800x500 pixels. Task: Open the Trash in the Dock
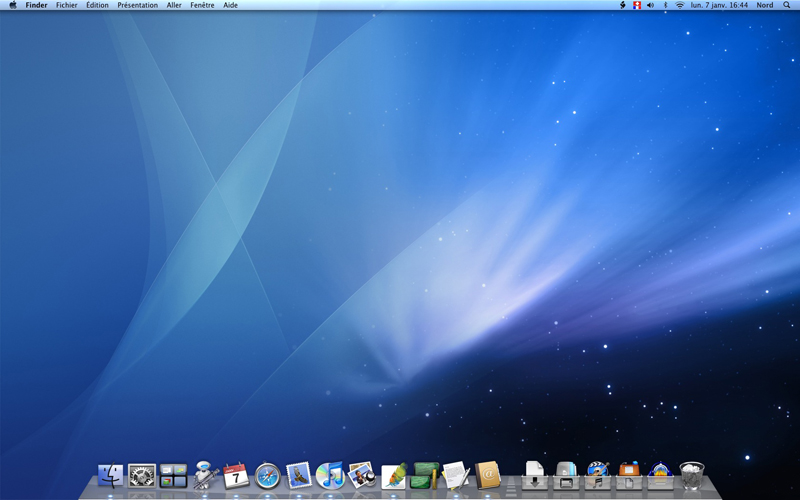pyautogui.click(x=692, y=476)
